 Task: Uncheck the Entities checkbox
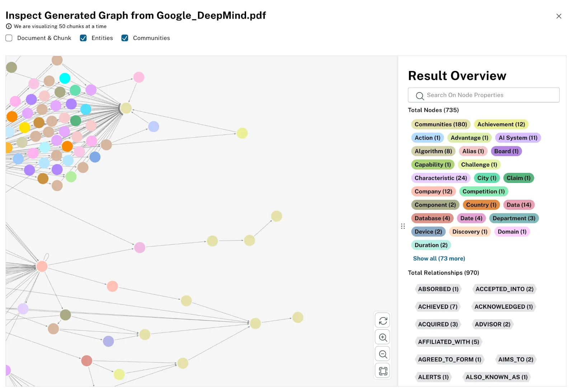[83, 38]
